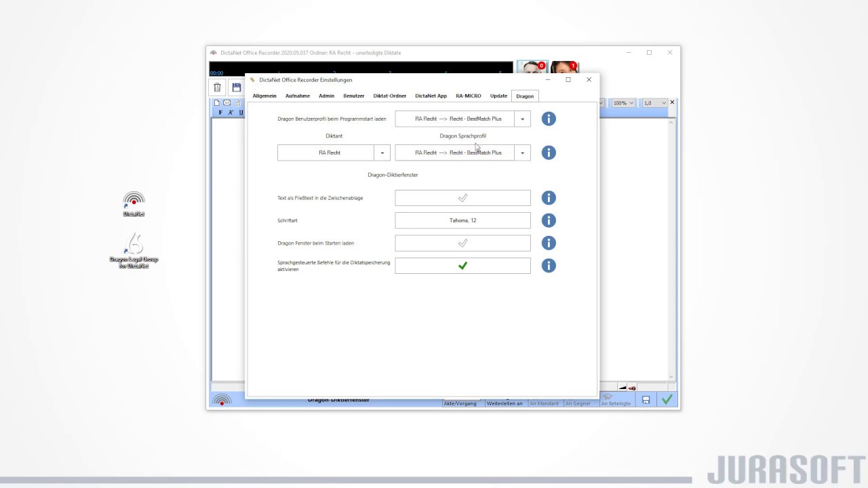Click the An Mandant button
868x488 pixels.
[x=545, y=403]
